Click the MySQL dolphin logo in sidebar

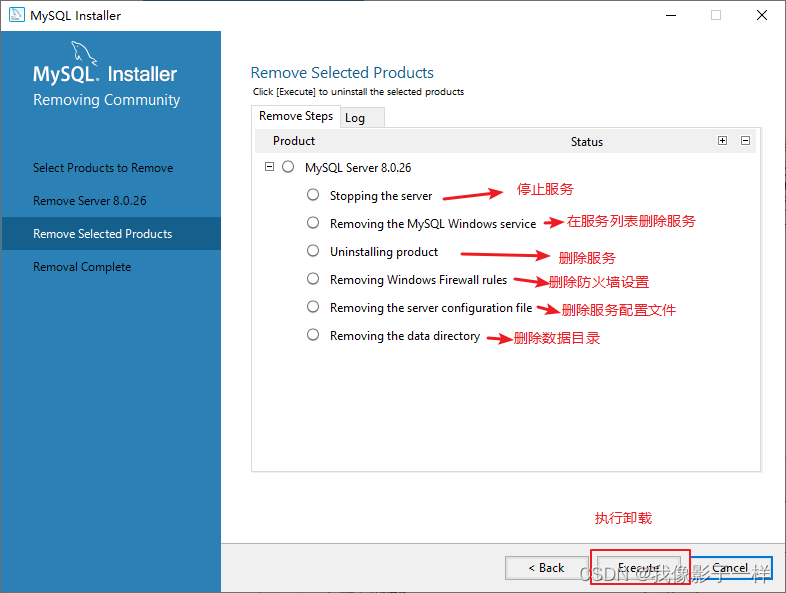coord(83,54)
